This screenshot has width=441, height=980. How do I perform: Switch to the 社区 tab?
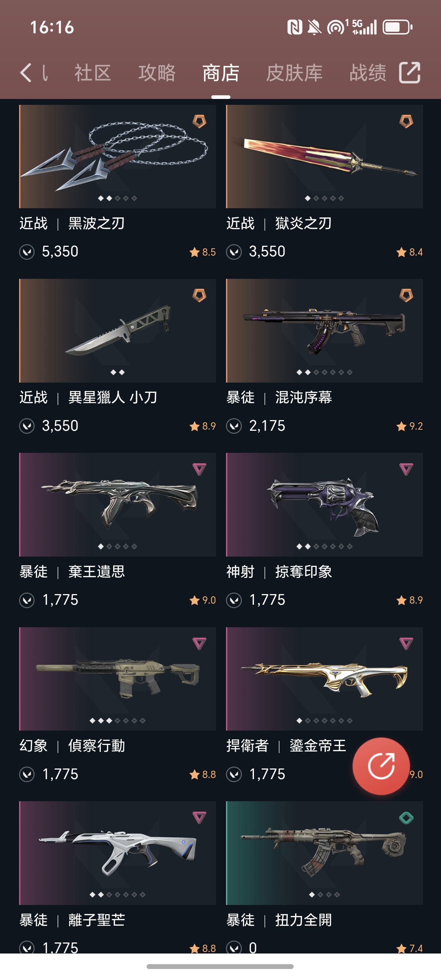coord(92,73)
